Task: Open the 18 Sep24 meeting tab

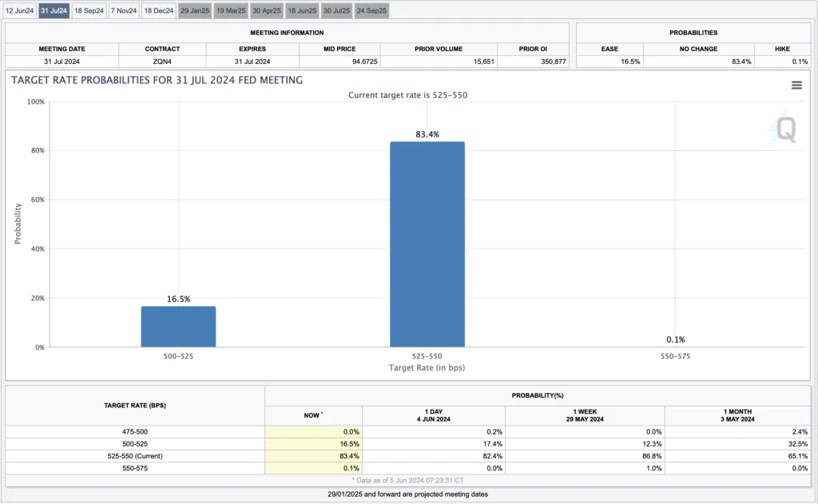Action: click(89, 10)
